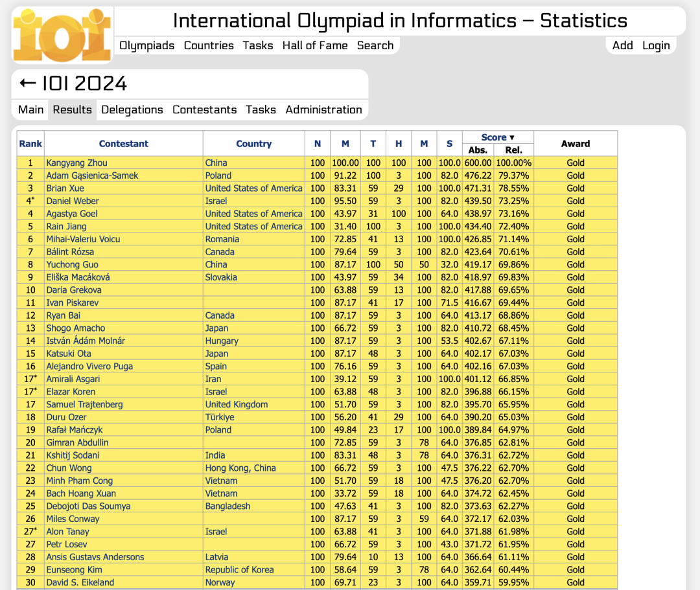The height and width of the screenshot is (590, 700).
Task: Click the Add link
Action: point(623,45)
